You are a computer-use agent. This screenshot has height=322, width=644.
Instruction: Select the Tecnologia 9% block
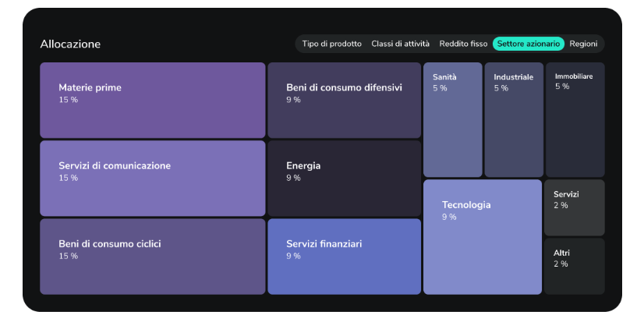coord(483,237)
